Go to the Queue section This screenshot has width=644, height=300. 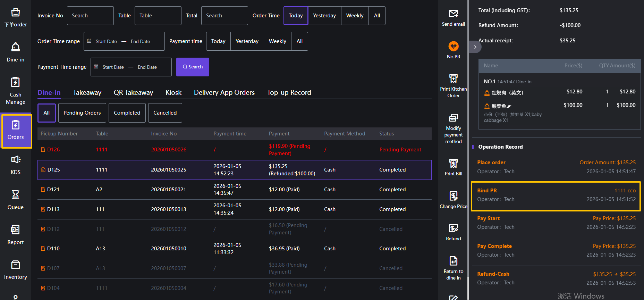tap(15, 195)
